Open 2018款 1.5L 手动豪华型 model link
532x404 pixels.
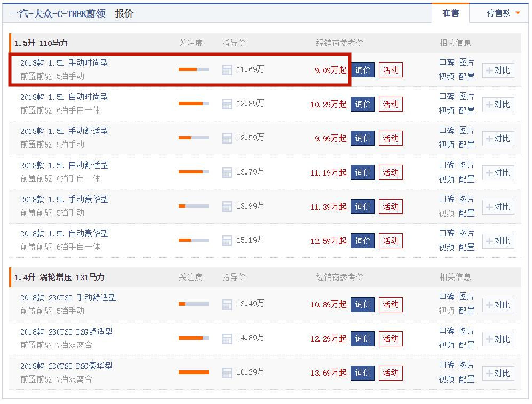click(x=64, y=199)
